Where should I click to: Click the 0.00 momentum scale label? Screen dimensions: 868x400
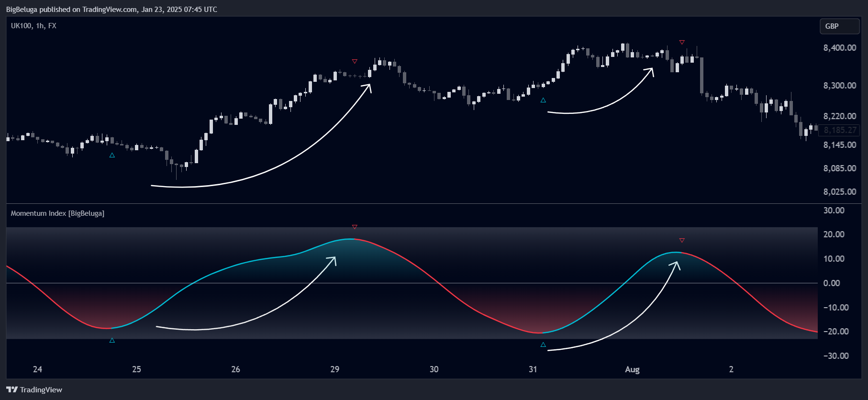pos(832,283)
